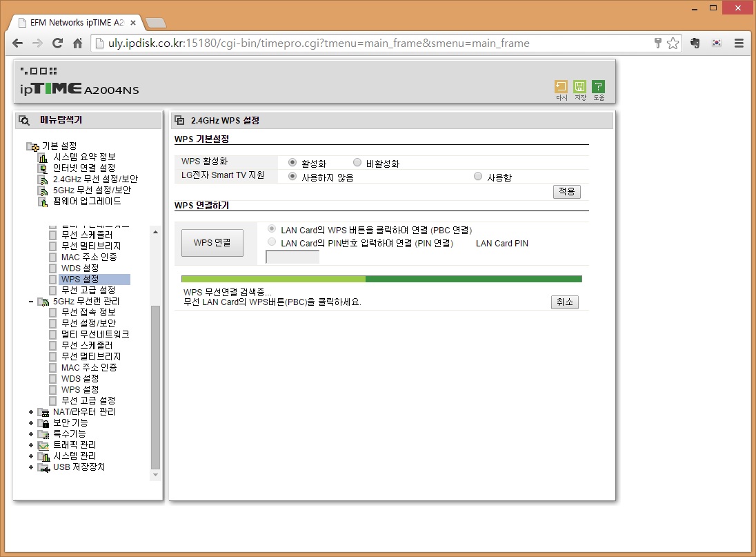Screen dimensions: 756x557
Task: Click the USB 저장장치 icon
Action: click(44, 468)
